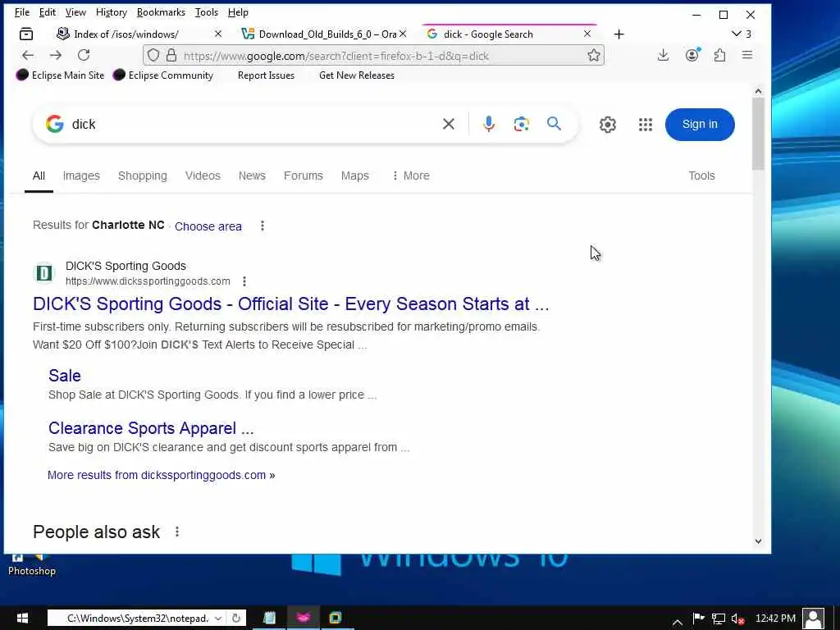Select the Images results tab
This screenshot has width=840, height=630.
tap(81, 176)
